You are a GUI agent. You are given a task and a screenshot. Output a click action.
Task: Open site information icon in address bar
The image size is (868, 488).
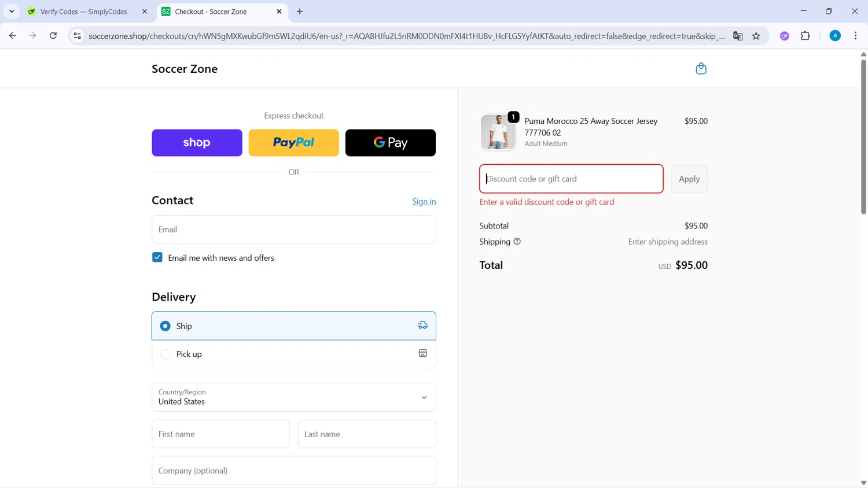[x=77, y=36]
